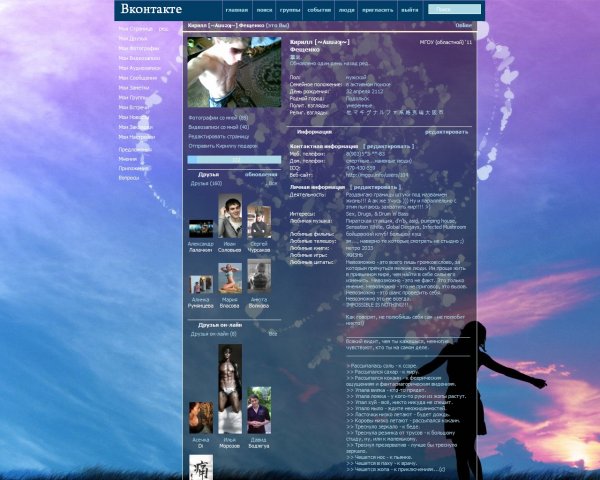Image resolution: width=600 pixels, height=480 pixels.
Task: Open Вопросы in sidebar
Action: pos(129,178)
